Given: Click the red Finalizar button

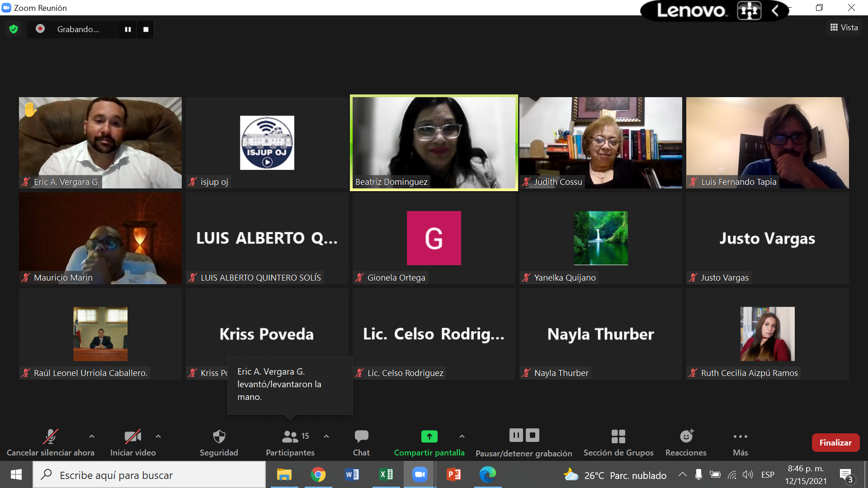Looking at the screenshot, I should pyautogui.click(x=835, y=443).
